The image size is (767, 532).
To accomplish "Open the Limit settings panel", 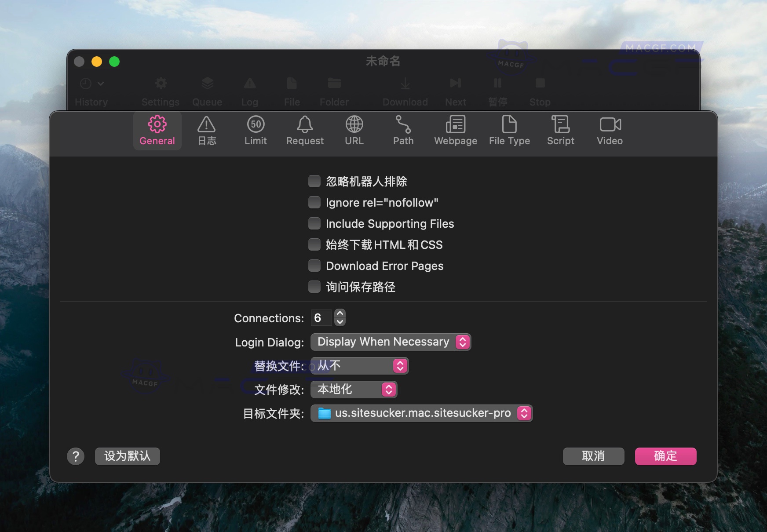I will (x=255, y=131).
